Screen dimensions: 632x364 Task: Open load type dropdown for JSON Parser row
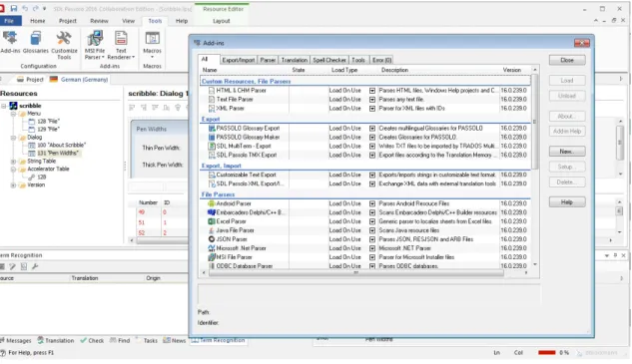[372, 239]
